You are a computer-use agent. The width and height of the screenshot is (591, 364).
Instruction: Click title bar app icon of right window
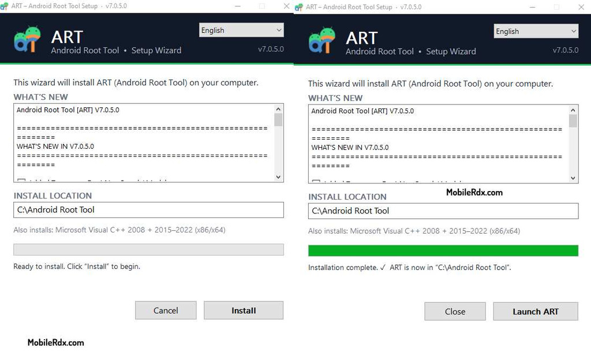[299, 7]
